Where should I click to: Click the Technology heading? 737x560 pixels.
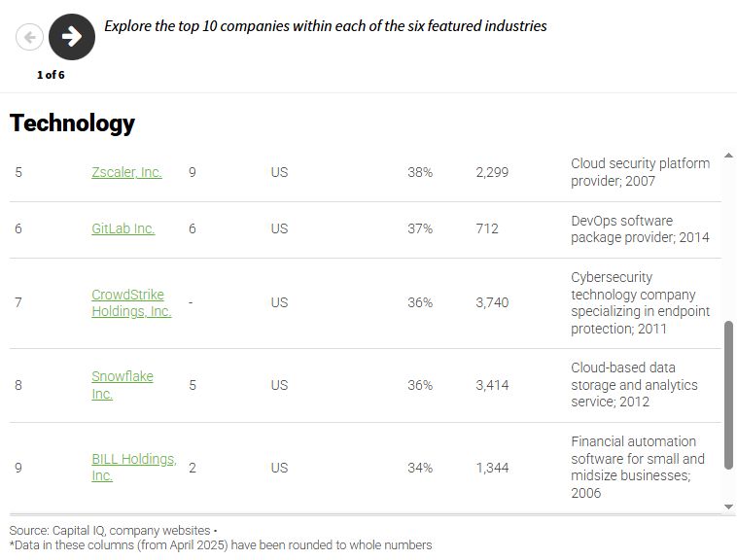click(72, 123)
